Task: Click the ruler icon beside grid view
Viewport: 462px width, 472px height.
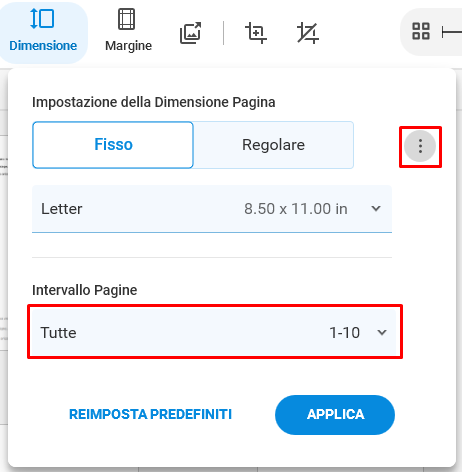Action: point(452,32)
